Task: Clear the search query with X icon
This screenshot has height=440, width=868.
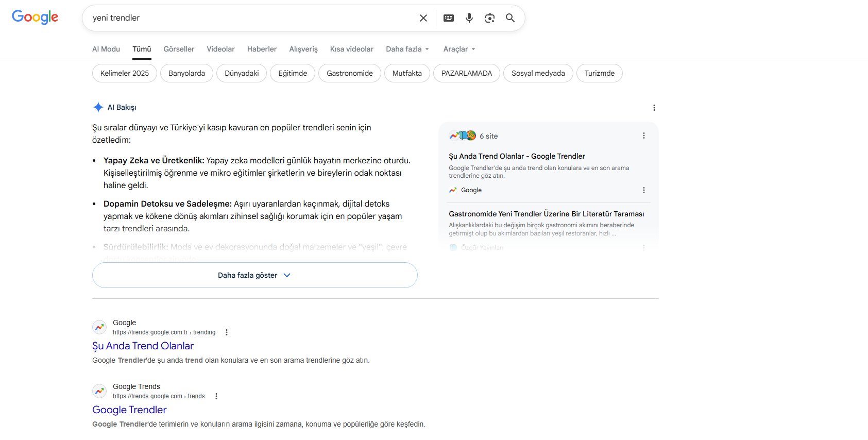Action: 423,18
